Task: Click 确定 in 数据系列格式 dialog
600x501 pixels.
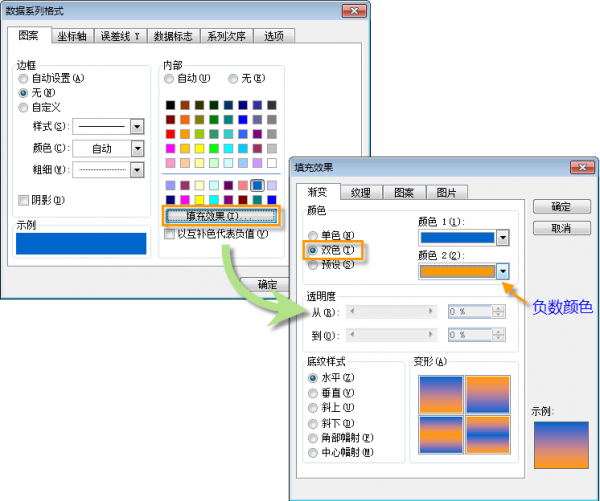Action: point(266,284)
